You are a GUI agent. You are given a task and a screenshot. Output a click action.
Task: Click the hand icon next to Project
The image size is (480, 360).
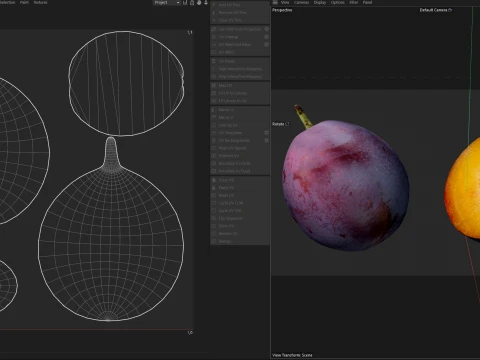[x=199, y=3]
